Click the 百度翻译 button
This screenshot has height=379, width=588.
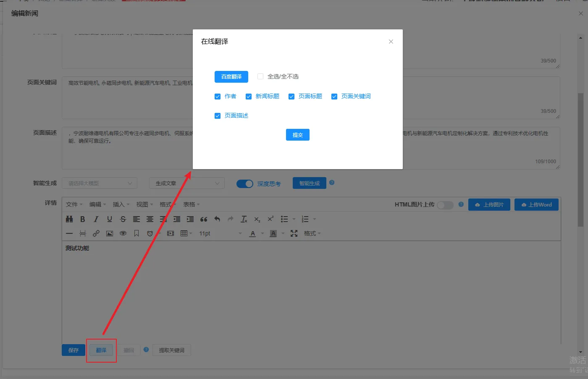[231, 76]
